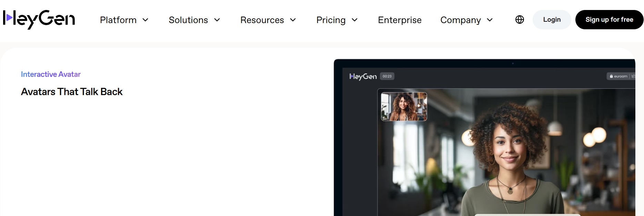Viewport: 644px width, 216px height.
Task: Open the language globe icon
Action: [520, 20]
